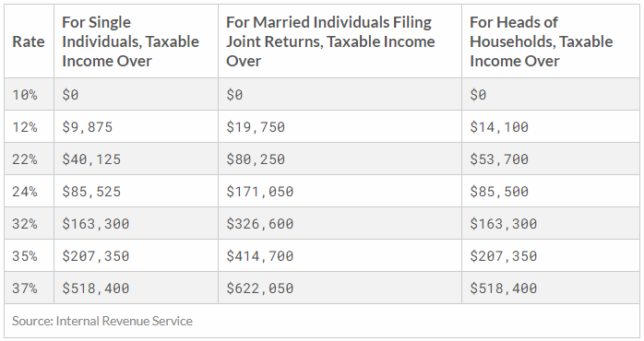Click the Rate column header
The width and height of the screenshot is (644, 341).
tap(29, 41)
